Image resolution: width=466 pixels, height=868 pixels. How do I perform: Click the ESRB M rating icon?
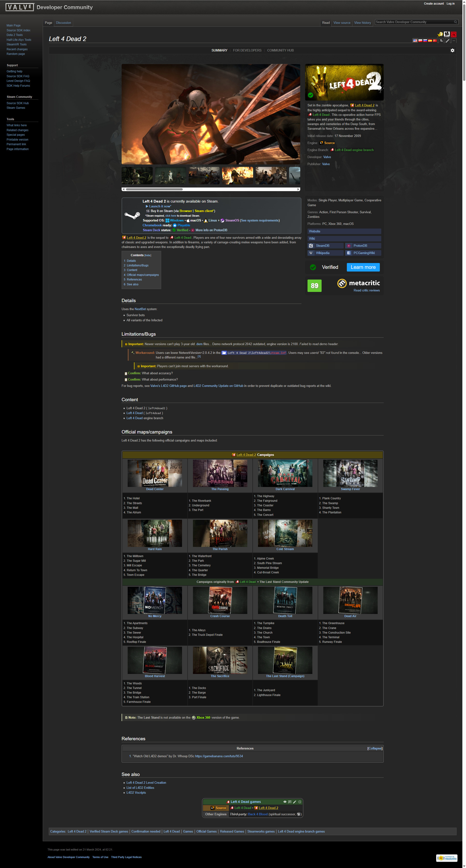pos(447,34)
